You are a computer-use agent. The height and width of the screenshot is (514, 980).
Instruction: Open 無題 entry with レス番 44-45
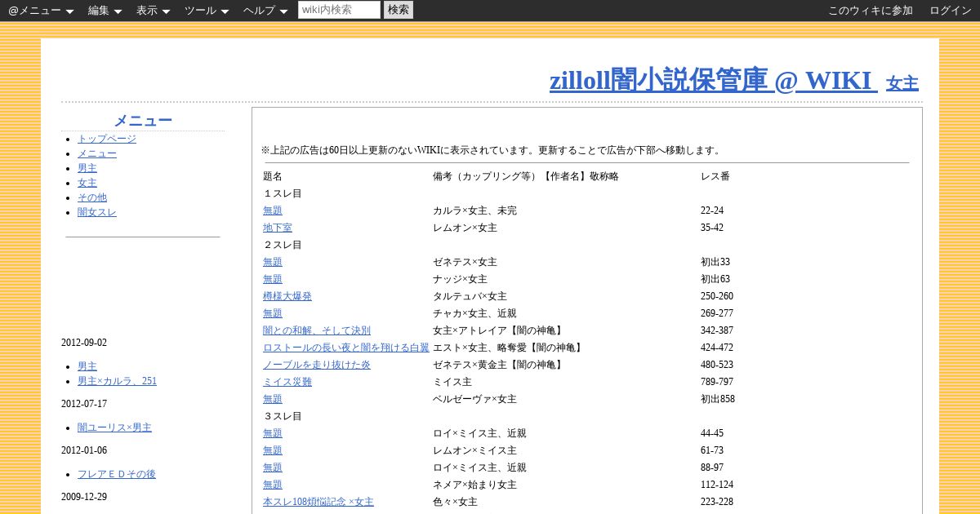tap(273, 433)
